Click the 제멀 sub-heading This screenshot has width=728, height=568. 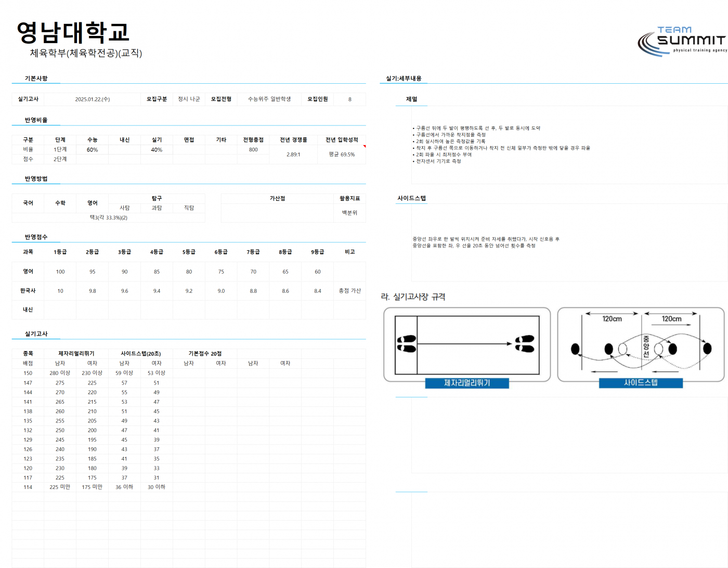coord(411,99)
